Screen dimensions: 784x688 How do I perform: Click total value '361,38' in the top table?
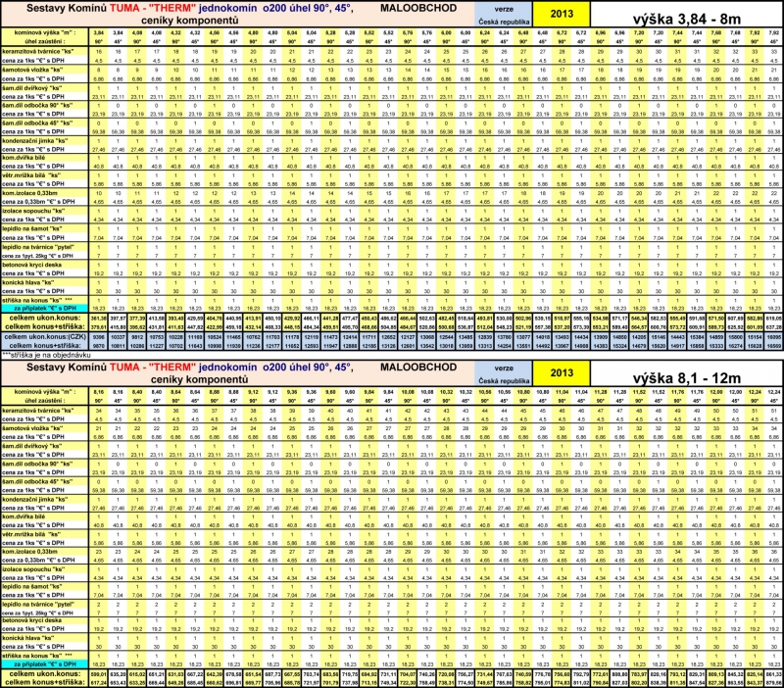pos(99,318)
